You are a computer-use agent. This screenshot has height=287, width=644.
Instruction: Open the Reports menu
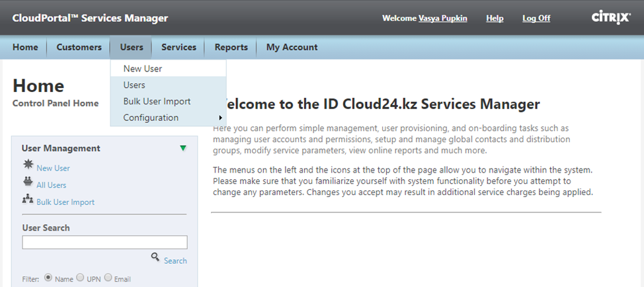[x=231, y=47]
